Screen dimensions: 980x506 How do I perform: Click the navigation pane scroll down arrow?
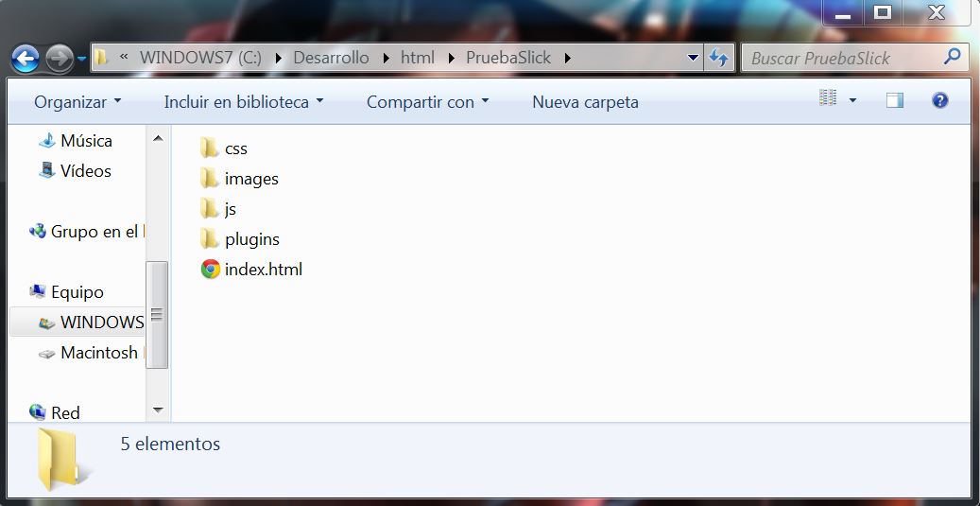pos(158,410)
